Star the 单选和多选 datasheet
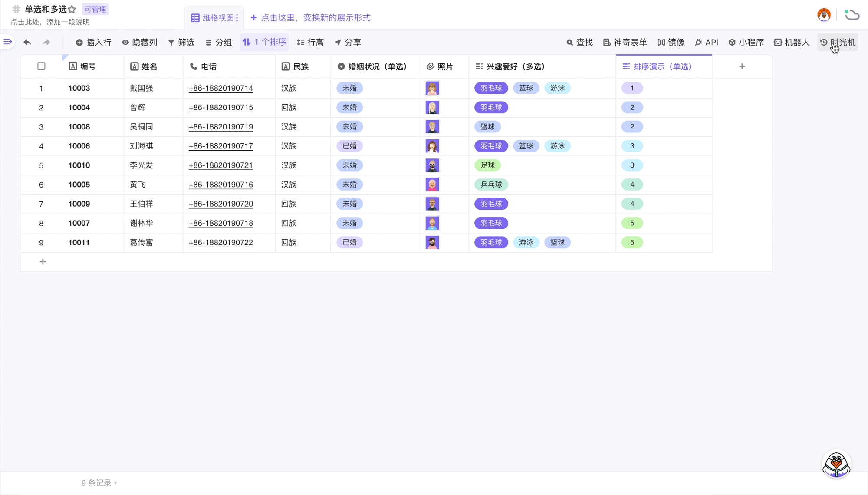The width and height of the screenshot is (868, 495). coord(72,9)
